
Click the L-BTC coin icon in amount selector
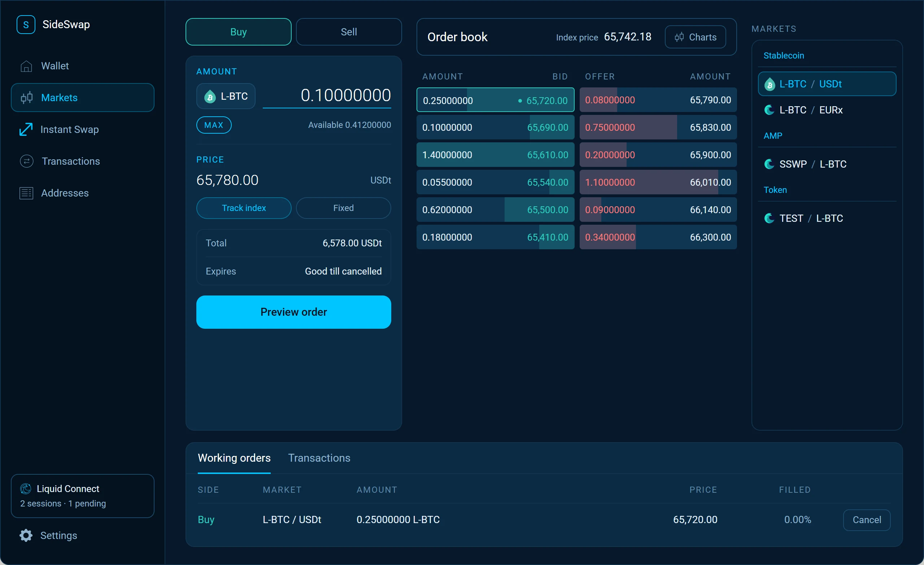click(210, 96)
